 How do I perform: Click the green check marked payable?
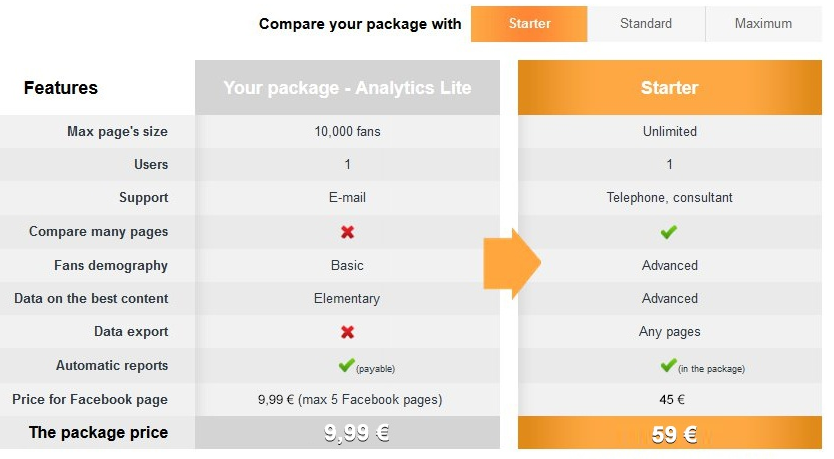[x=347, y=366]
